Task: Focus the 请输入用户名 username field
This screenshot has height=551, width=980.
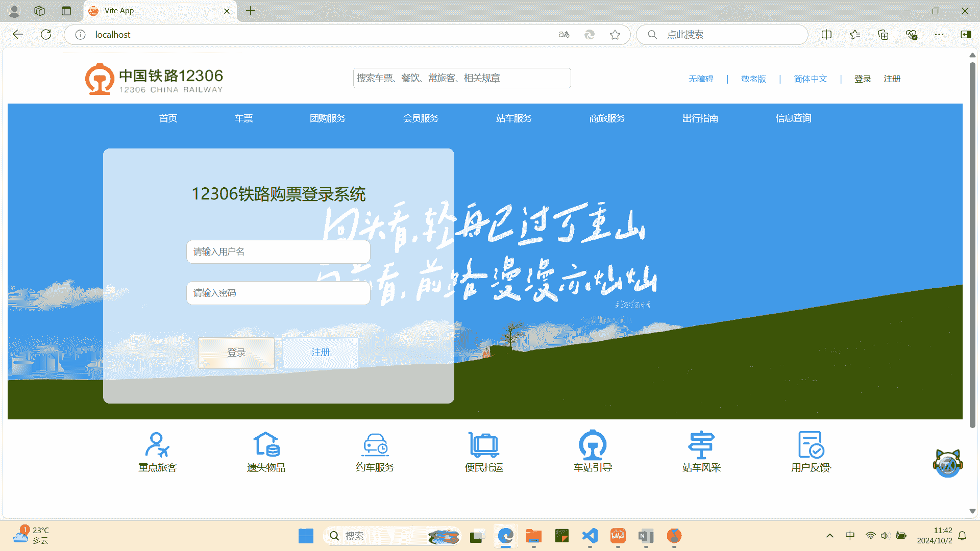Action: pos(278,252)
